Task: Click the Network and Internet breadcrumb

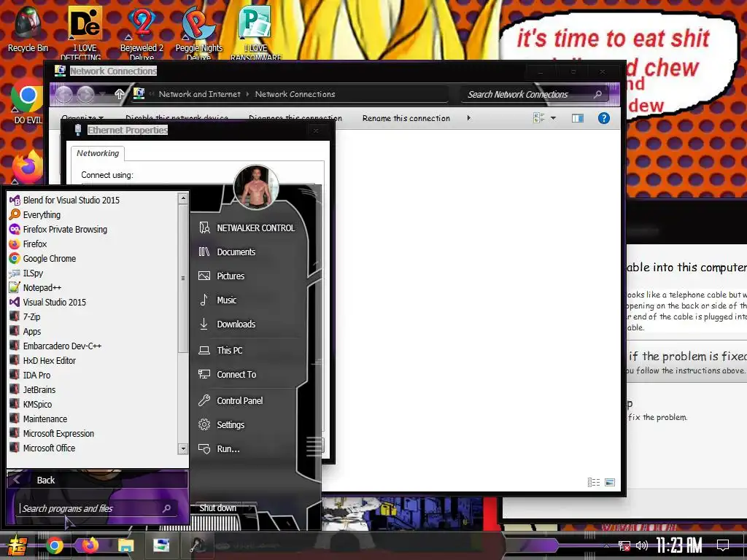Action: 200,94
